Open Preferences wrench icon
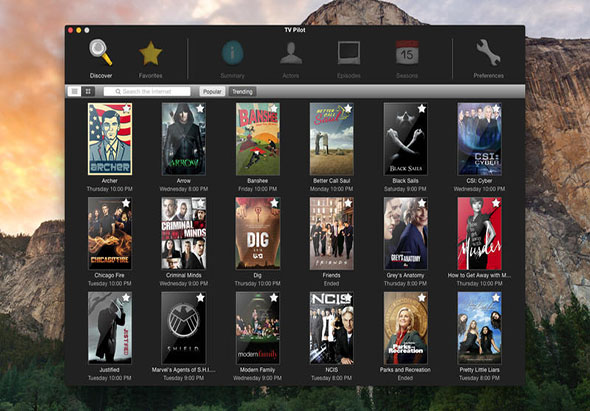 [488, 52]
